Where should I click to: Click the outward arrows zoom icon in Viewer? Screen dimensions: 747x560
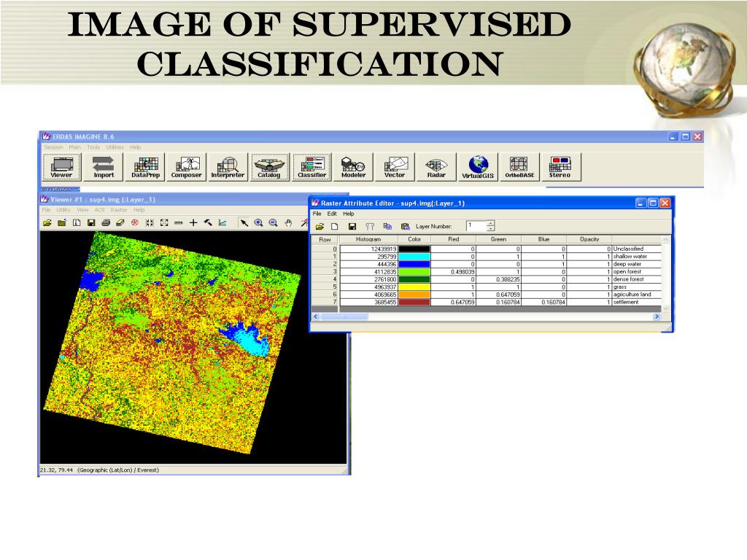tap(164, 222)
